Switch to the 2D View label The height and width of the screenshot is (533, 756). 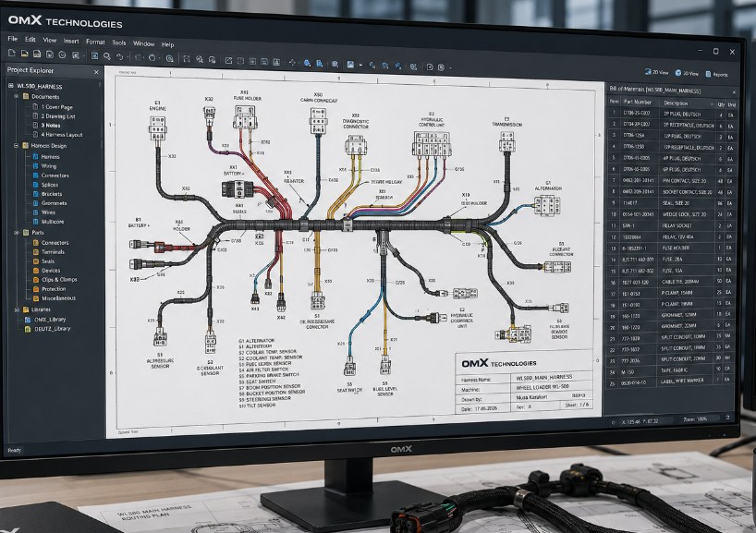pyautogui.click(x=661, y=72)
